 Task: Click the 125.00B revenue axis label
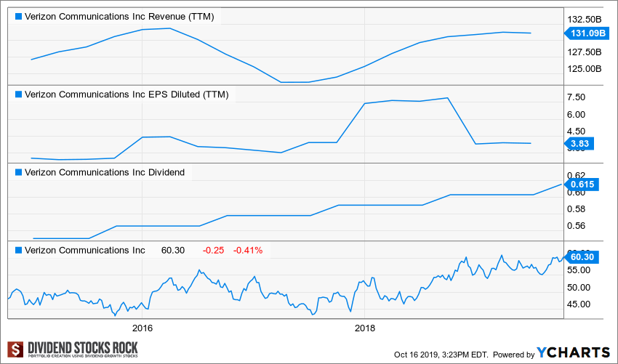(x=585, y=69)
